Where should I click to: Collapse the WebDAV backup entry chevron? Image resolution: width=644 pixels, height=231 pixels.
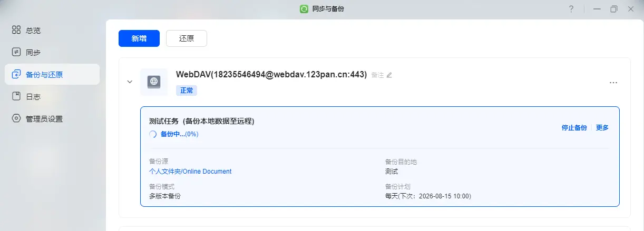(x=130, y=82)
